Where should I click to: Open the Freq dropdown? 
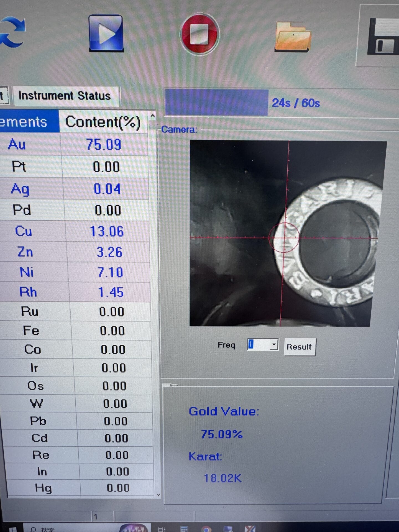(x=273, y=344)
